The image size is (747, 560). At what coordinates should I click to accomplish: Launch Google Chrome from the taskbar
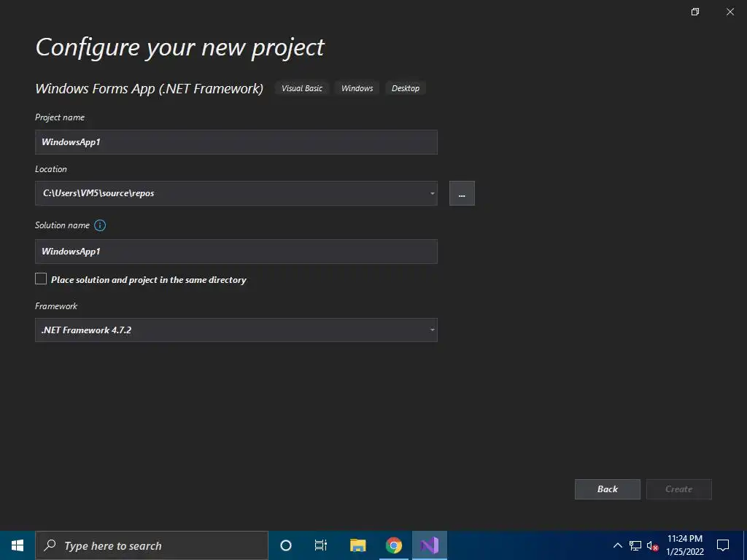coord(393,545)
